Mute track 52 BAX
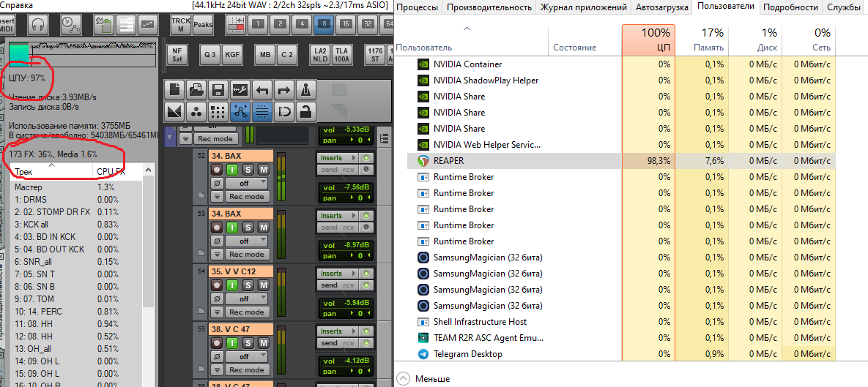The width and height of the screenshot is (868, 387). (264, 169)
